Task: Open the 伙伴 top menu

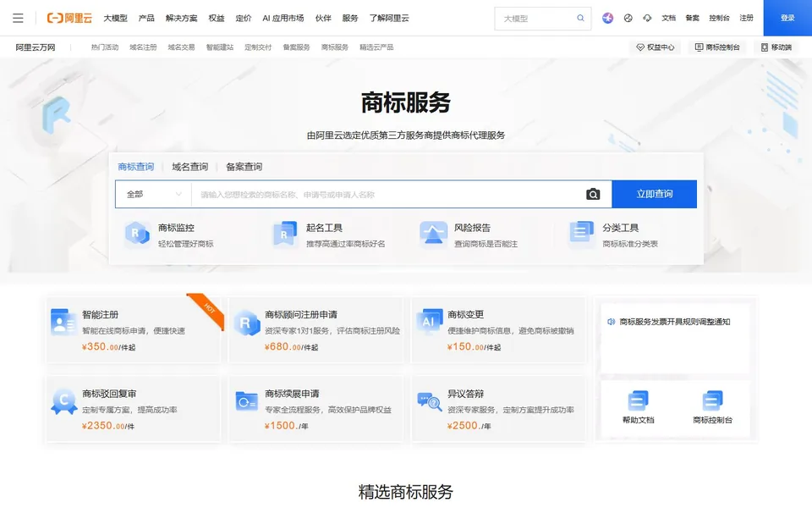Action: (x=323, y=18)
